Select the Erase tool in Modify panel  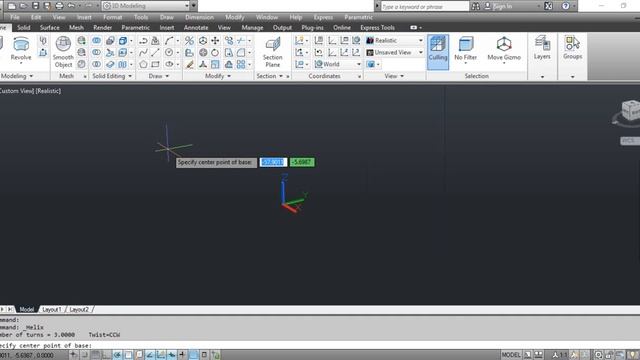click(189, 64)
